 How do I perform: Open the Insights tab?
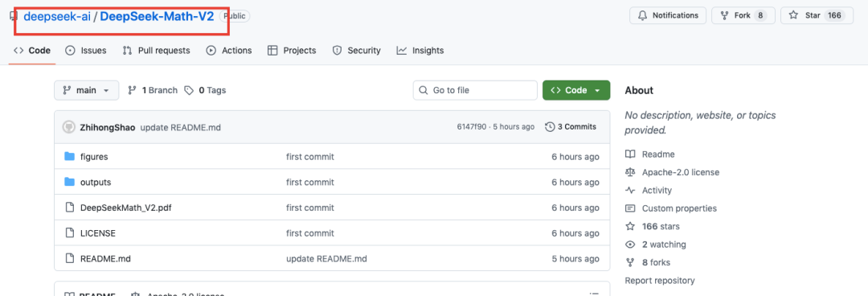[420, 51]
